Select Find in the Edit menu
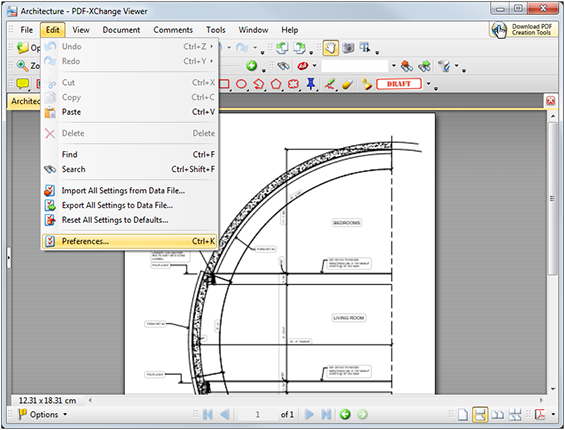Image resolution: width=565 pixels, height=430 pixels. coord(129,155)
